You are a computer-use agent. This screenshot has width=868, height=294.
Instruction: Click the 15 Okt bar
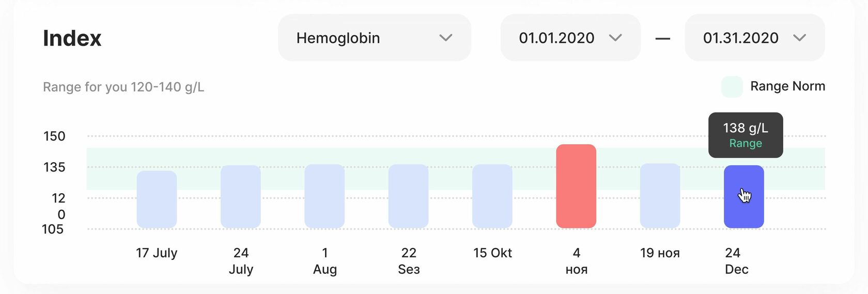(492, 196)
